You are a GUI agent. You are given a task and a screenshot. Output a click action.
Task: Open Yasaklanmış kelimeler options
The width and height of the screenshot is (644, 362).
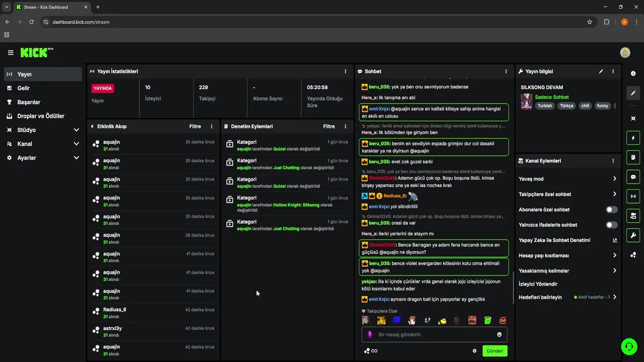[568, 271]
